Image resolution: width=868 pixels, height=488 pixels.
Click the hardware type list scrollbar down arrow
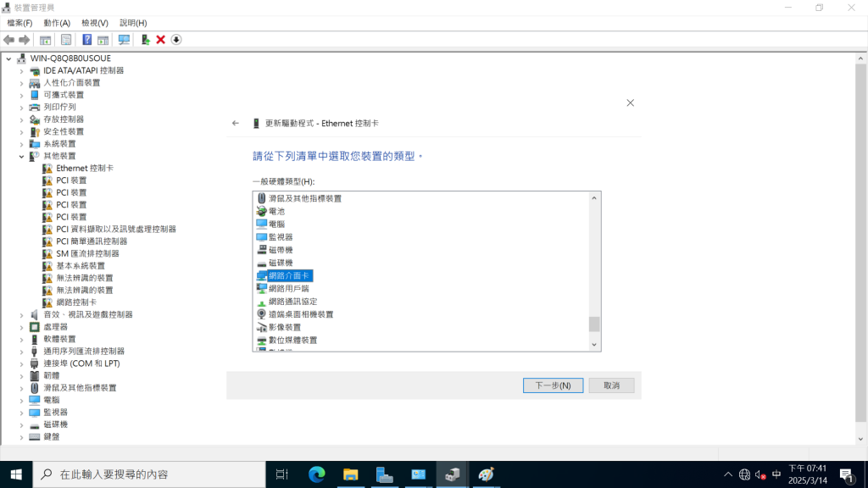click(x=595, y=345)
